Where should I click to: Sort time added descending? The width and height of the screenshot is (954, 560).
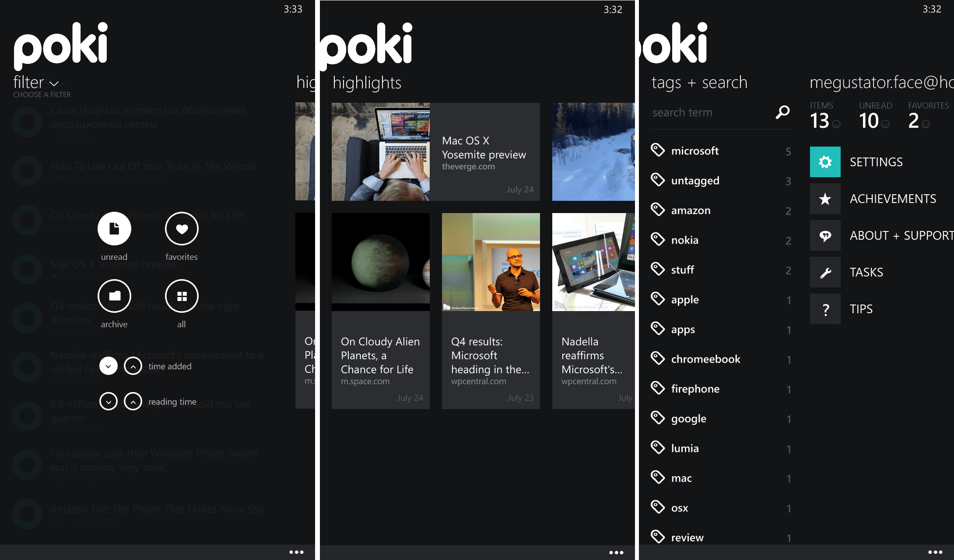(109, 366)
